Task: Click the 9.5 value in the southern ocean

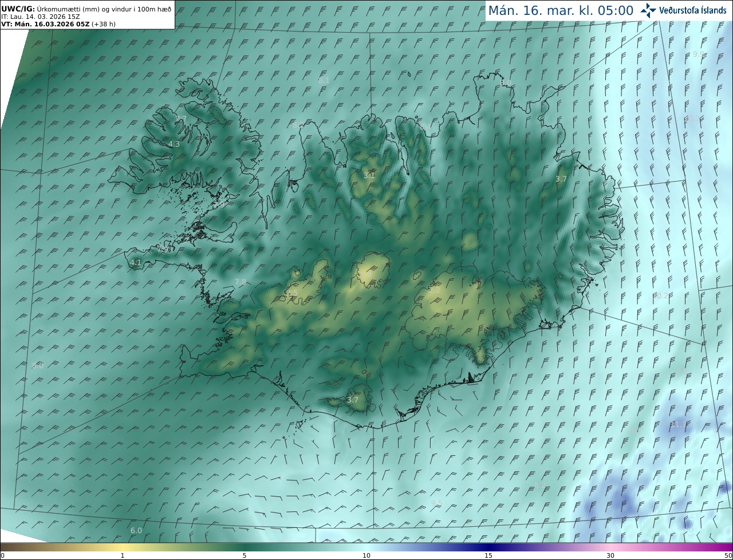Action: [437, 503]
